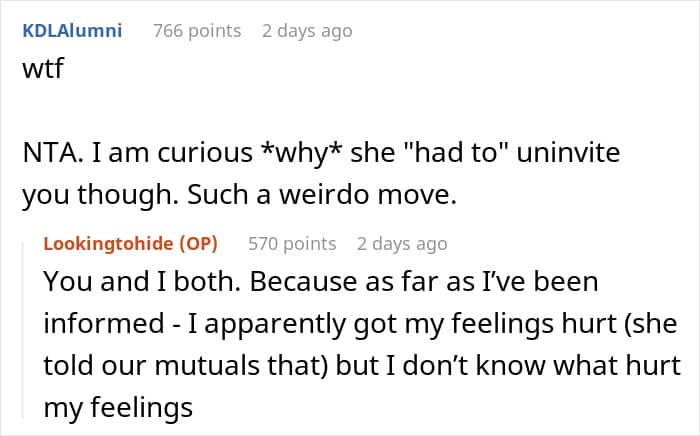Open KDLAlumni's user profile
The height and width of the screenshot is (436, 700).
[x=72, y=31]
